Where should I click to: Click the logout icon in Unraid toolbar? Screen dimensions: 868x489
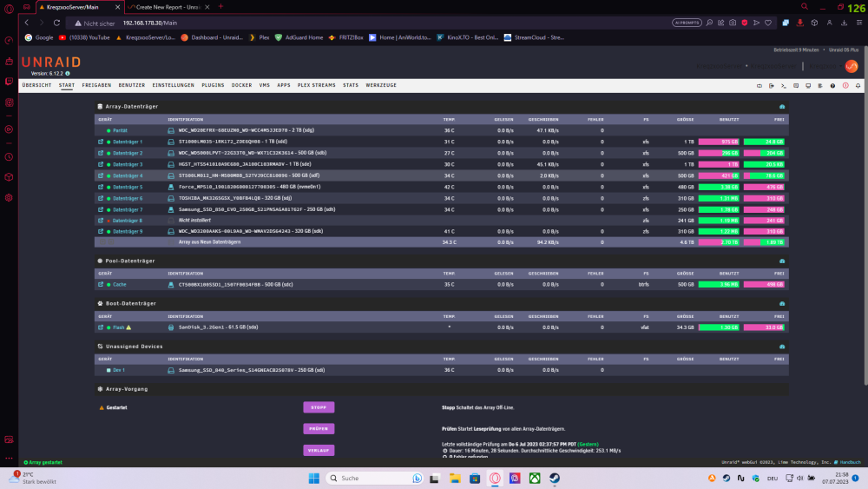[x=771, y=86]
